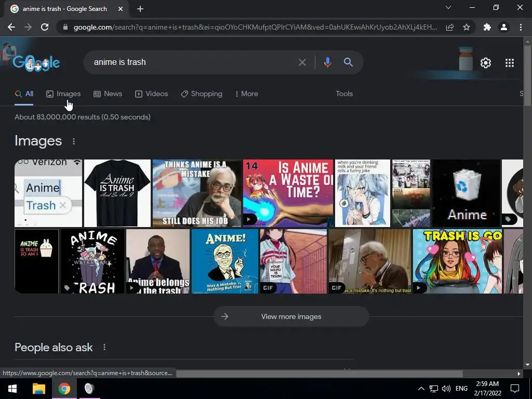Click the Chrome taskbar icon
Screen dimensions: 532x399
point(64,389)
